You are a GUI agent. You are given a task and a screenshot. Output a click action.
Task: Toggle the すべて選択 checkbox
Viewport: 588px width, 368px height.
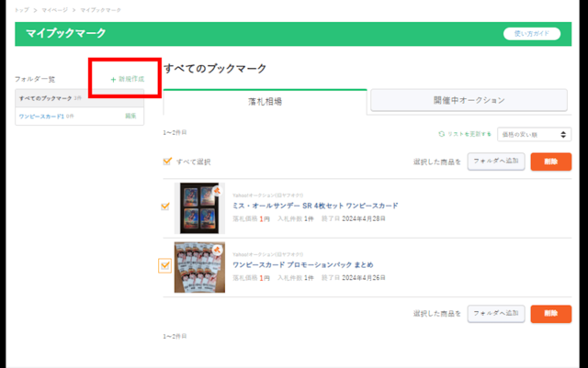[x=166, y=162]
